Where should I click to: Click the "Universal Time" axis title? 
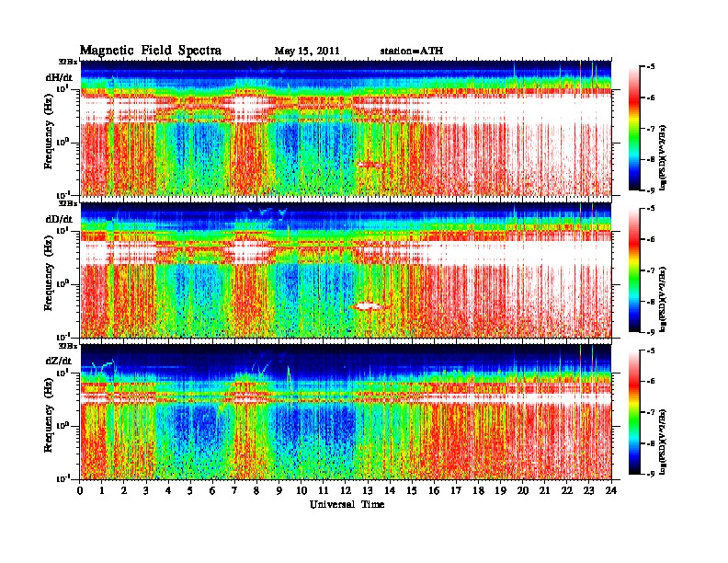pos(347,504)
